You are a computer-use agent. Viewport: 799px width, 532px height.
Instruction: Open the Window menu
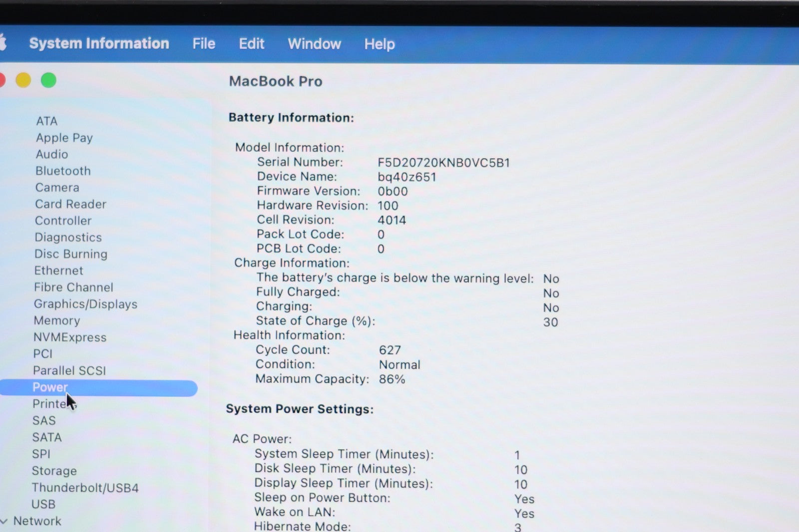[314, 44]
